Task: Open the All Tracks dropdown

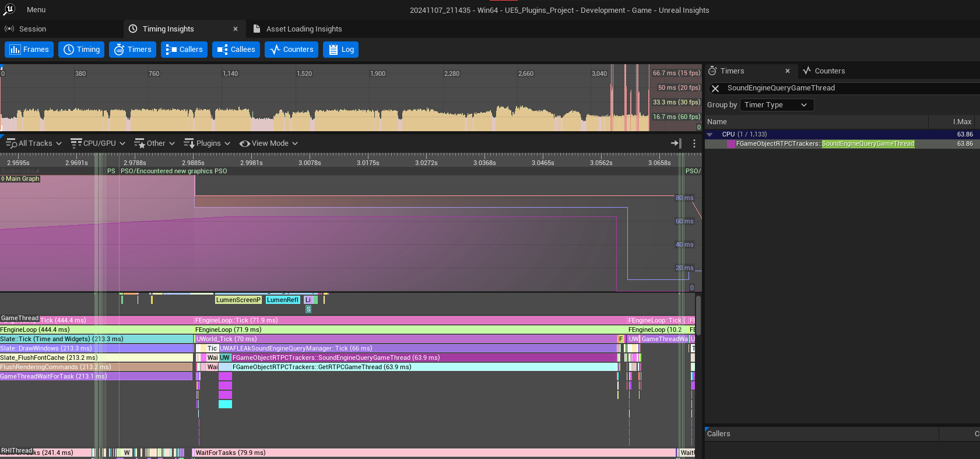Action: (34, 143)
